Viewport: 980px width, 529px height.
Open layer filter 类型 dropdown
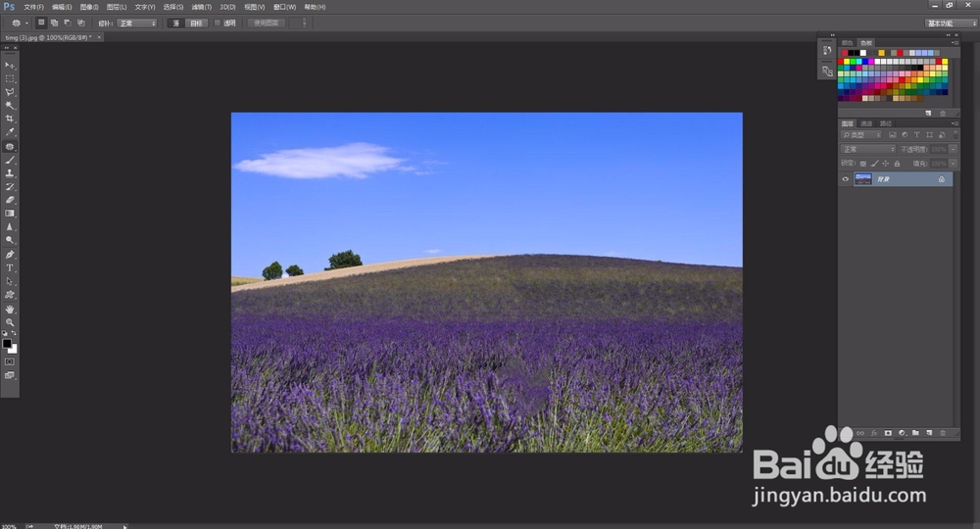[x=861, y=135]
